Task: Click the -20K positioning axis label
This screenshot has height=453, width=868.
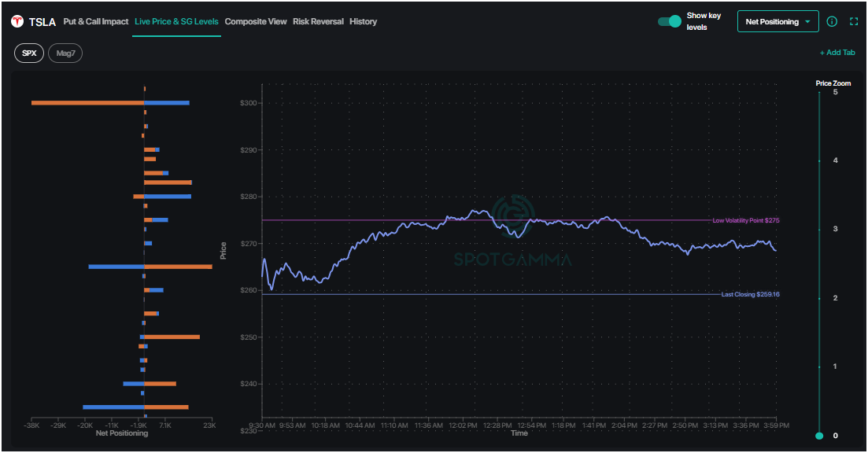Action: click(x=85, y=425)
